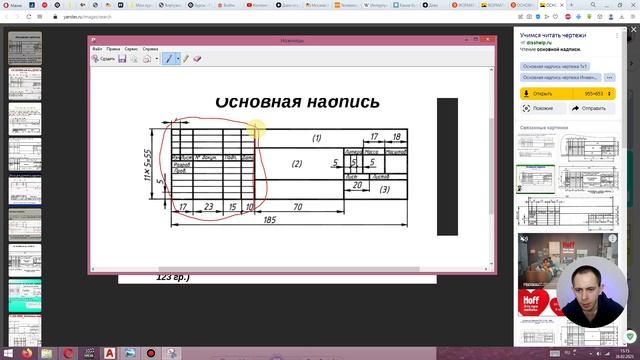Open the Windows Start menu
The image size is (640, 360).
coord(8,353)
